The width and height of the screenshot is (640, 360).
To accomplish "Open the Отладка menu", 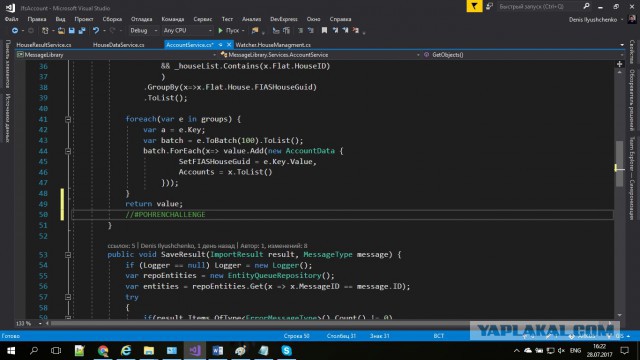I will tap(141, 19).
